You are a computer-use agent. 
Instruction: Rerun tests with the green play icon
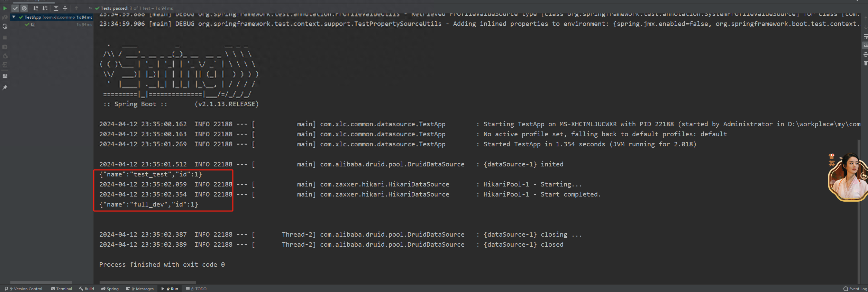click(5, 8)
